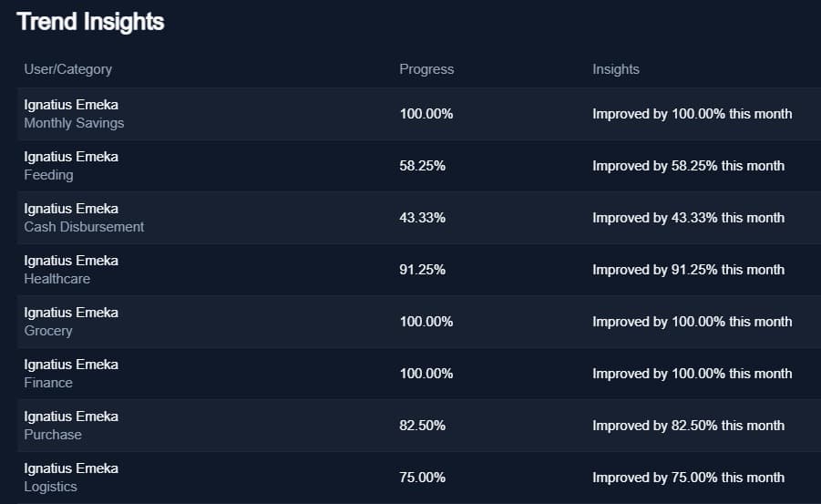Image resolution: width=821 pixels, height=504 pixels.
Task: Click the User/Category column header
Action: click(67, 69)
